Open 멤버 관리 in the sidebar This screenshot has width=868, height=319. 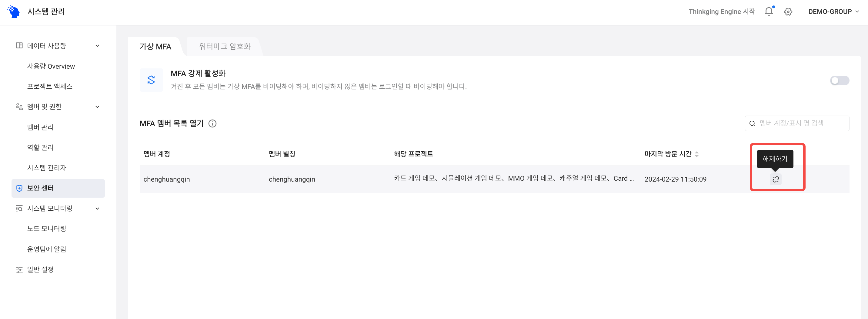point(40,127)
